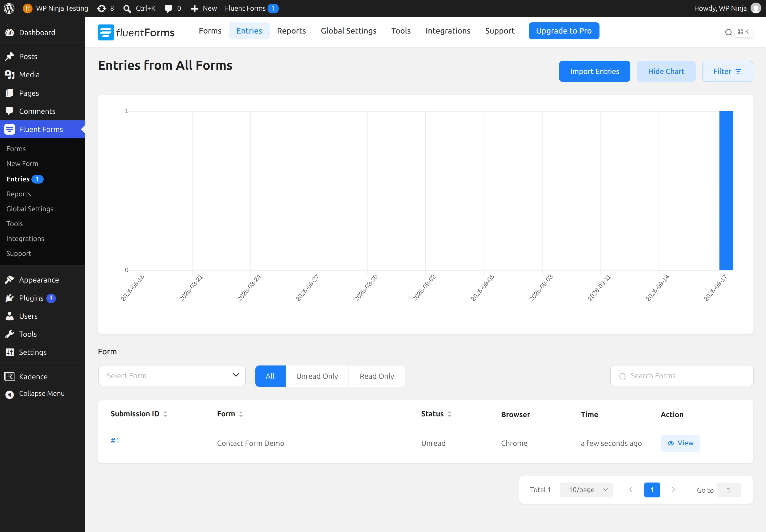766x532 pixels.
Task: Click the WP Ninja user avatar
Action: click(x=756, y=8)
